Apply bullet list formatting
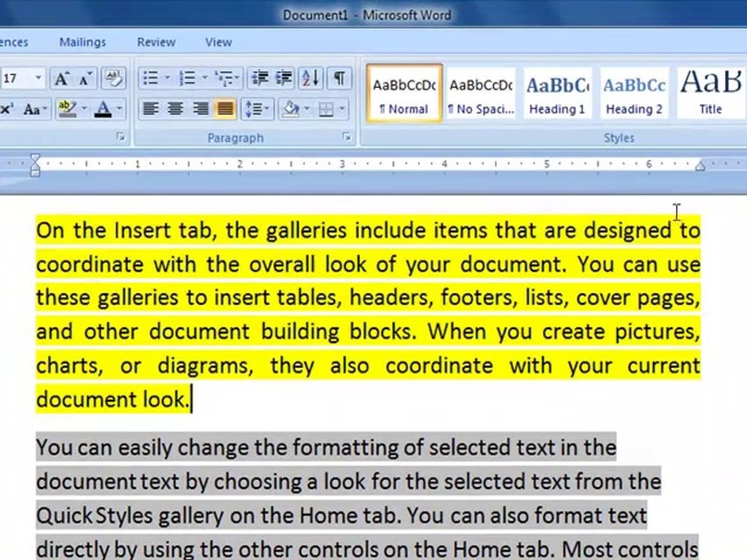The image size is (747, 560). (150, 78)
